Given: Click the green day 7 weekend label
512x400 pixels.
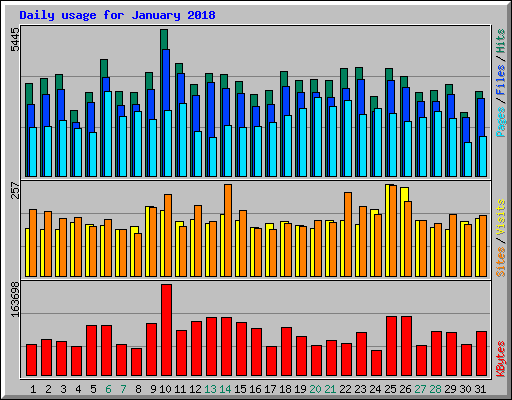Looking at the screenshot, I should 123,389.
